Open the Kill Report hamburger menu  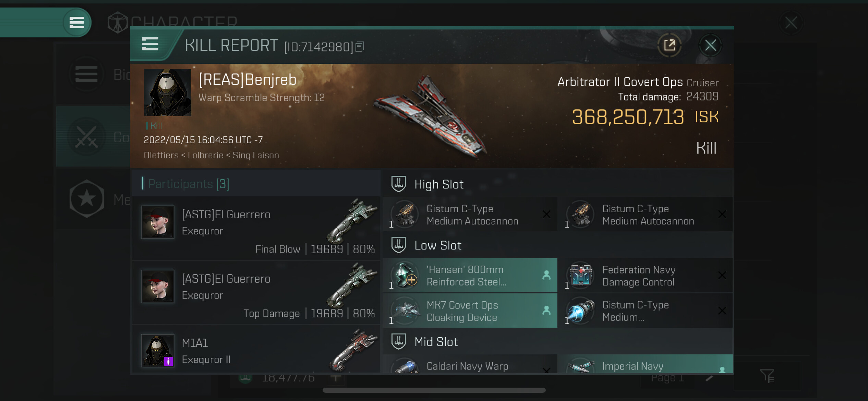150,44
